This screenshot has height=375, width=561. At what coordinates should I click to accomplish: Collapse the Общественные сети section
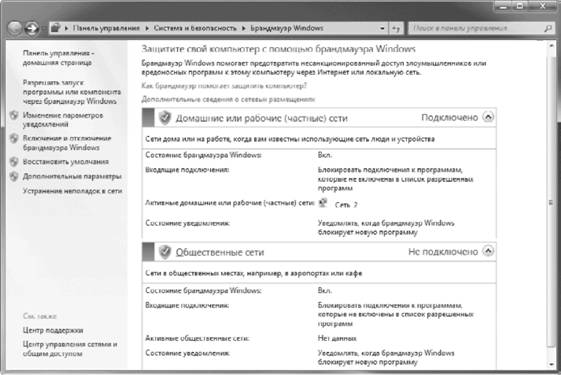pos(488,251)
